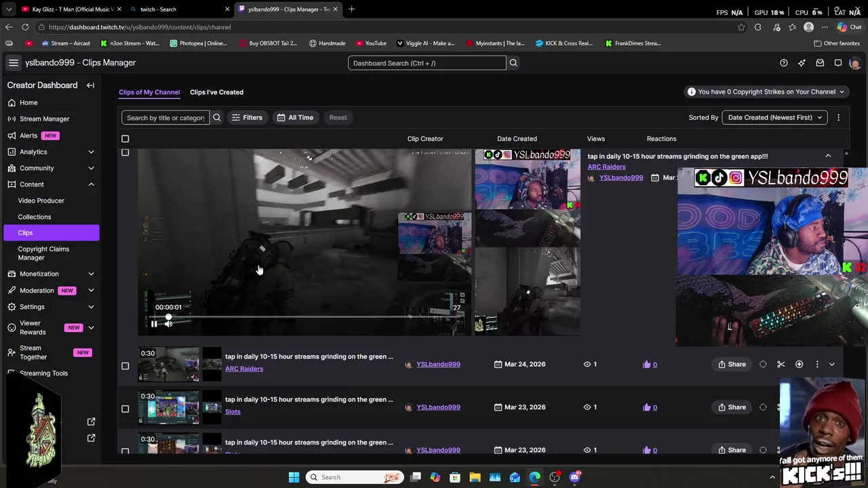
Task: Toggle the select-all clips checkbox
Action: click(125, 139)
